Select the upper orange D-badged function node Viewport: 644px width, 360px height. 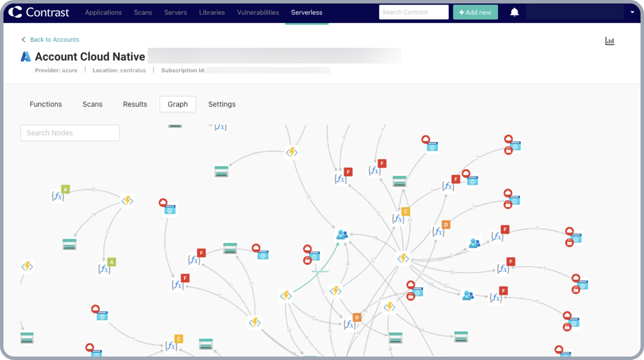(439, 231)
